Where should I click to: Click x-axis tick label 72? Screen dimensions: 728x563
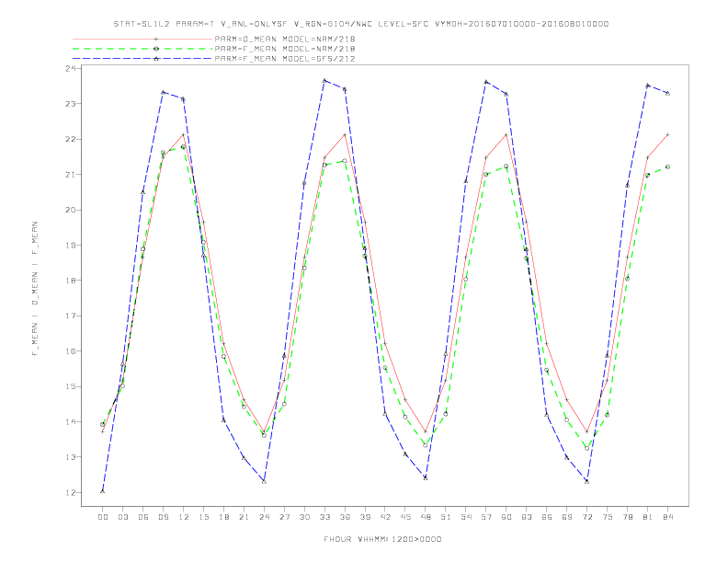coord(586,517)
